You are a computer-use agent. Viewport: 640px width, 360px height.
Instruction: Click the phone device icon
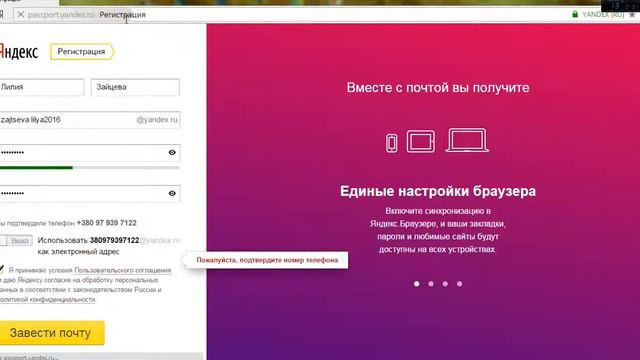pyautogui.click(x=391, y=143)
